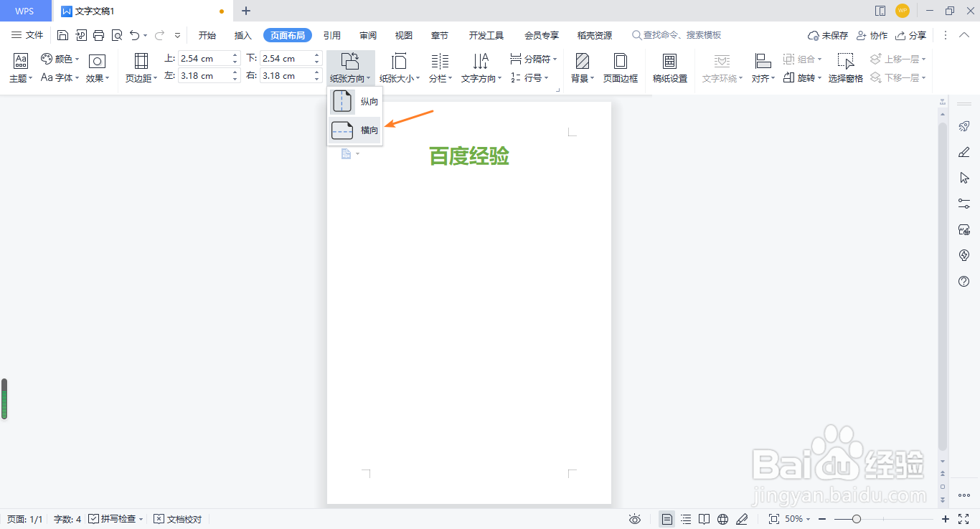Click the Save icon

pos(62,34)
